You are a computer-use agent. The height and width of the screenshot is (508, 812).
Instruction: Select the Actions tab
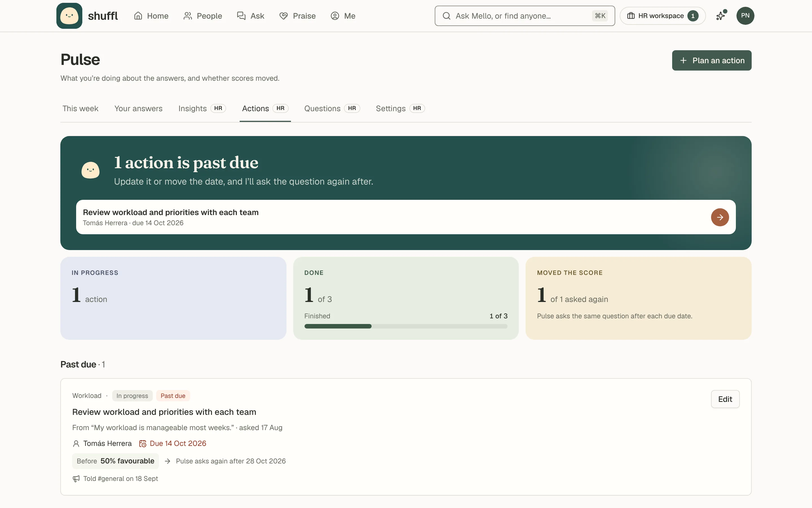pyautogui.click(x=265, y=109)
